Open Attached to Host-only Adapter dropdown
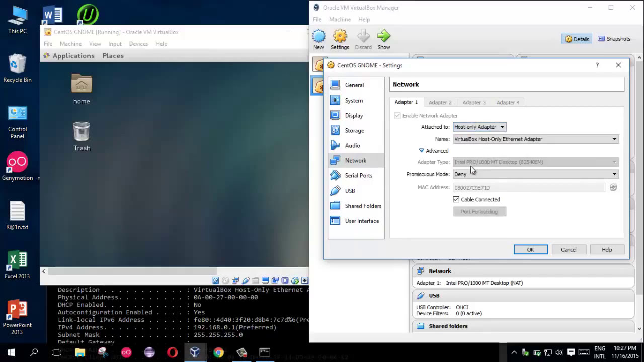Viewport: 644px width, 362px height. tap(479, 127)
